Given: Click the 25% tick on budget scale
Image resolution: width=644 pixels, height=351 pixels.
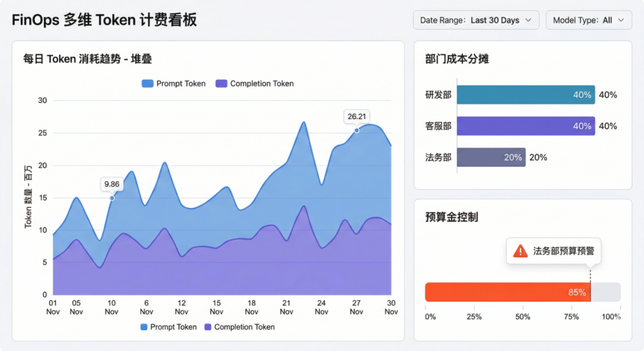Looking at the screenshot, I should coord(474,317).
